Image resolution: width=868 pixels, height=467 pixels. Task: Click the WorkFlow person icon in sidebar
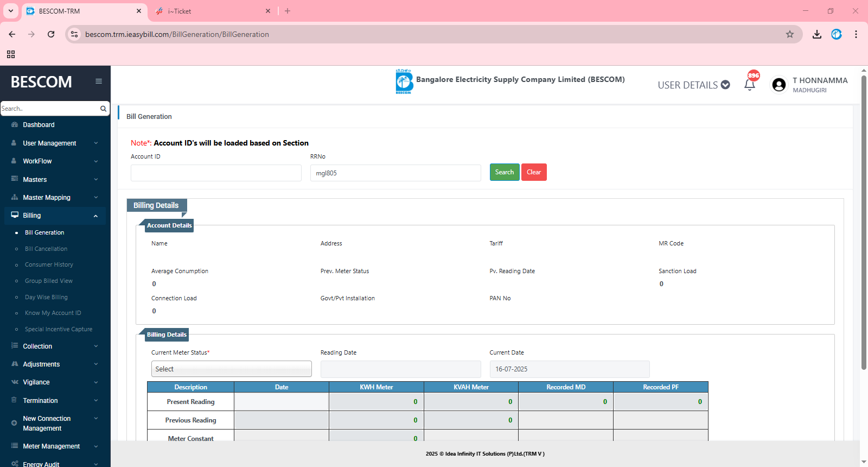(14, 161)
